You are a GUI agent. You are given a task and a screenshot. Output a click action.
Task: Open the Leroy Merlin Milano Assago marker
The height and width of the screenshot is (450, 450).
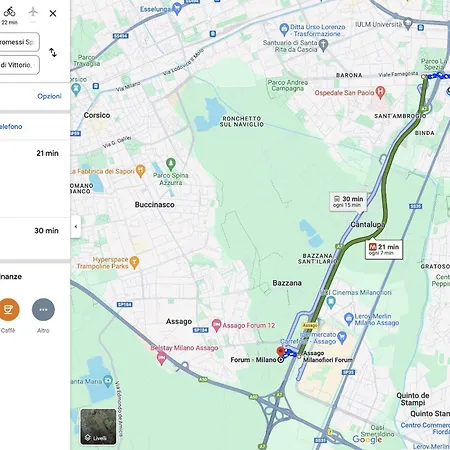pos(348,318)
